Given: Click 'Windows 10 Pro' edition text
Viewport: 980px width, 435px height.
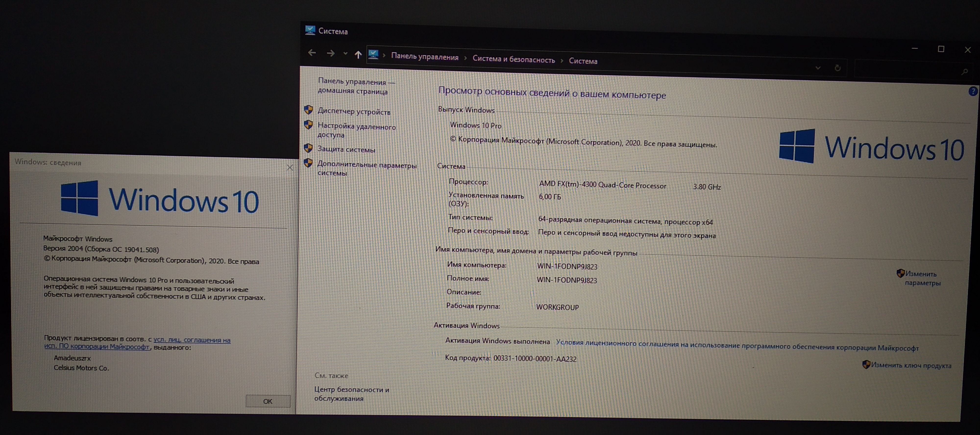Looking at the screenshot, I should tap(476, 125).
